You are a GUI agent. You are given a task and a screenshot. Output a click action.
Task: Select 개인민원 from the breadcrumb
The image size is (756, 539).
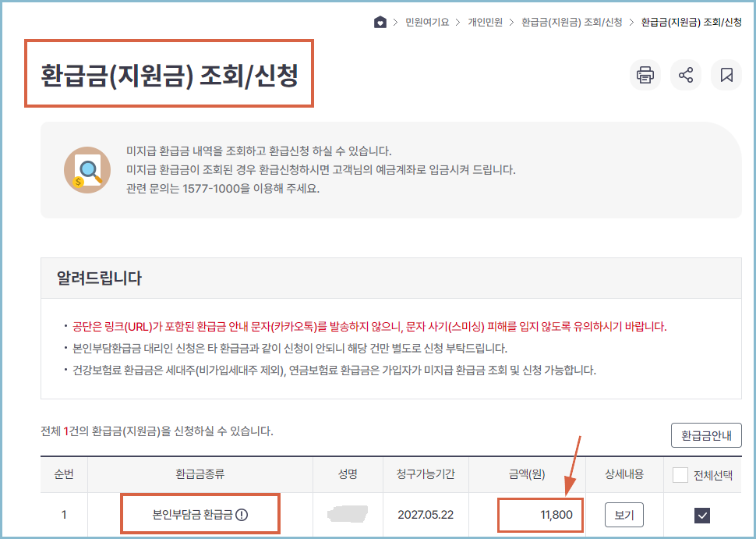tap(487, 22)
